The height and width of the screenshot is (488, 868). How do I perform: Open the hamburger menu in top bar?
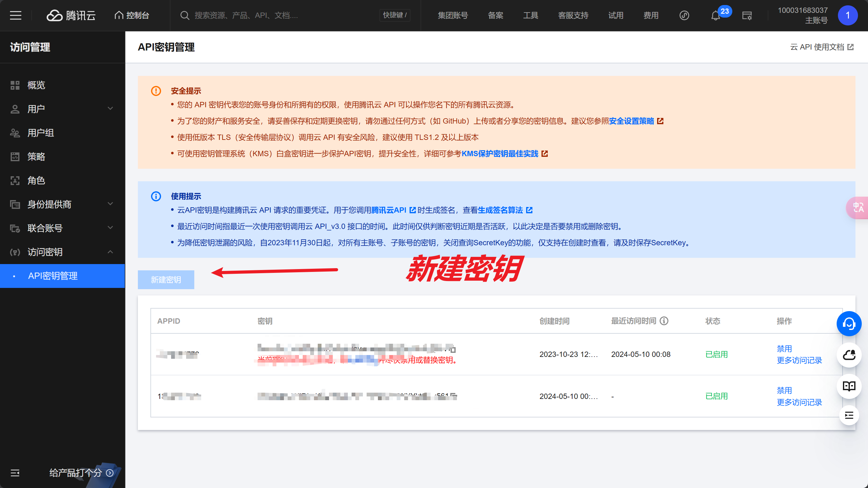point(15,15)
